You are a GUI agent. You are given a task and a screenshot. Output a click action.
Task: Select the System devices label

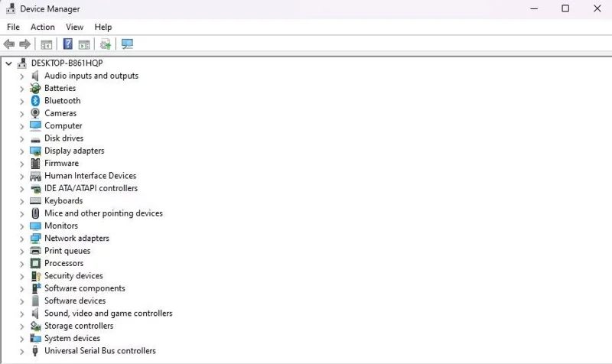point(72,338)
